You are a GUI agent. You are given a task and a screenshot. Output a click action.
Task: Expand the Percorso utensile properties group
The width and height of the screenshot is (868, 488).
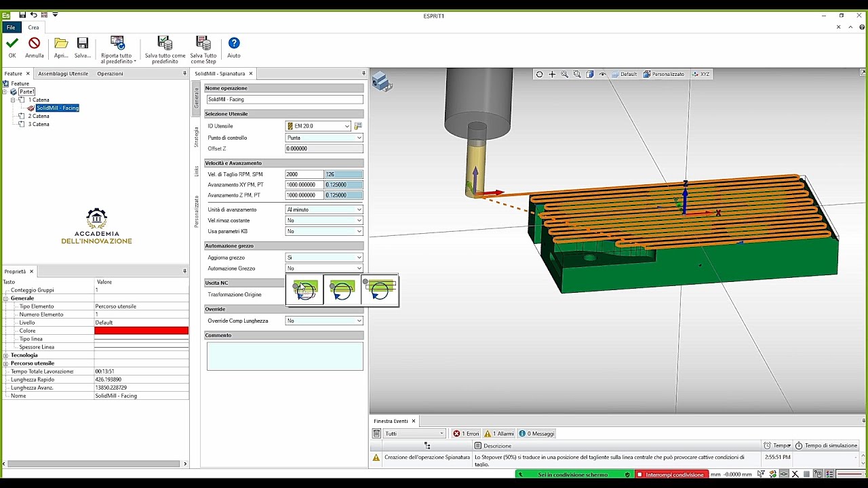[5, 363]
